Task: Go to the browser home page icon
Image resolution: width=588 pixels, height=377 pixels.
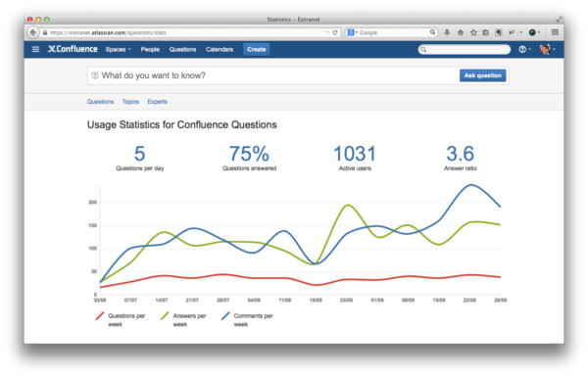Action: click(461, 32)
